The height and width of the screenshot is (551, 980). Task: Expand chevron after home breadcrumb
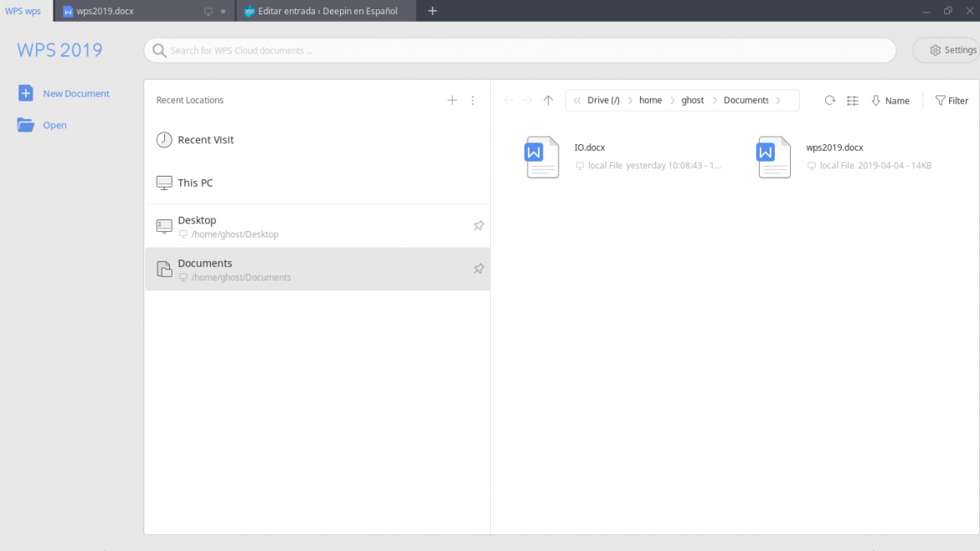673,100
